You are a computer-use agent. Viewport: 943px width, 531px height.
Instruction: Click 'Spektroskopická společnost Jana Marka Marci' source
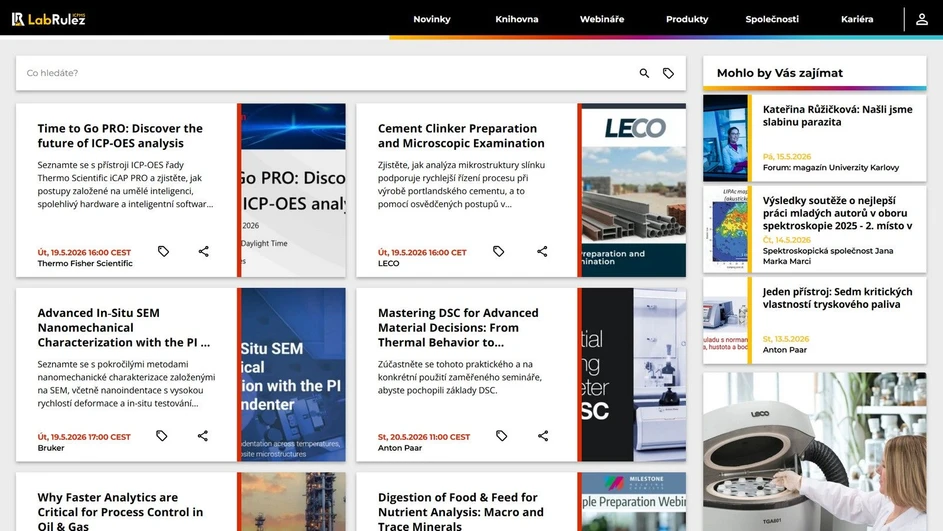(828, 256)
